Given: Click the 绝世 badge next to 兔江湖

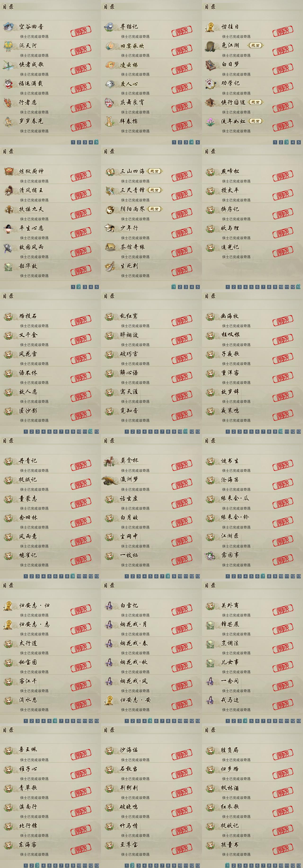Looking at the screenshot, I should (255, 45).
